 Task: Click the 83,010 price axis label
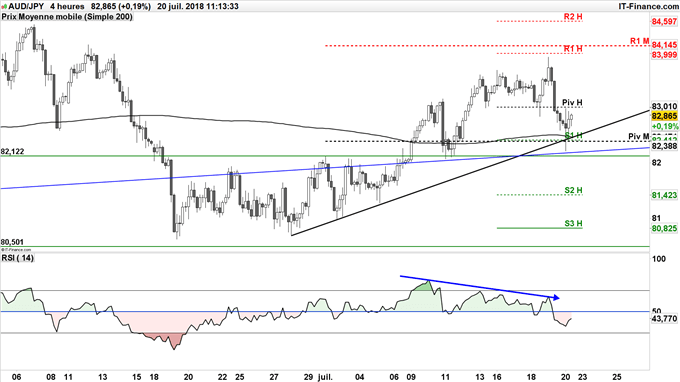[664, 107]
